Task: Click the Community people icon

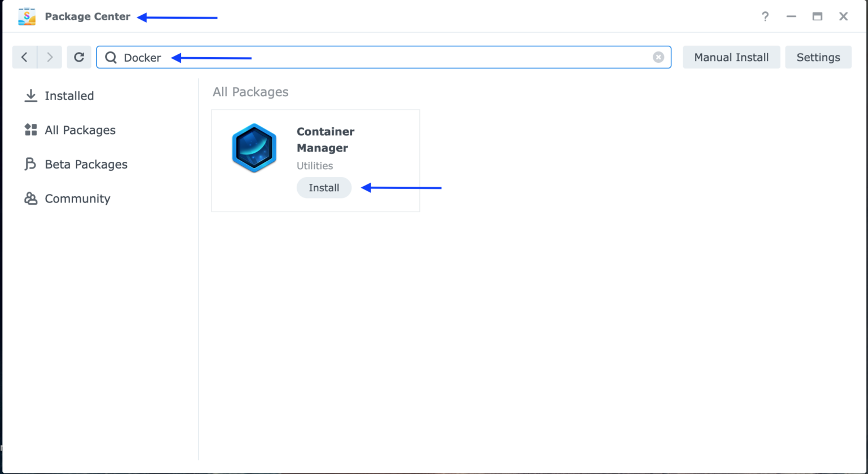Action: 30,198
